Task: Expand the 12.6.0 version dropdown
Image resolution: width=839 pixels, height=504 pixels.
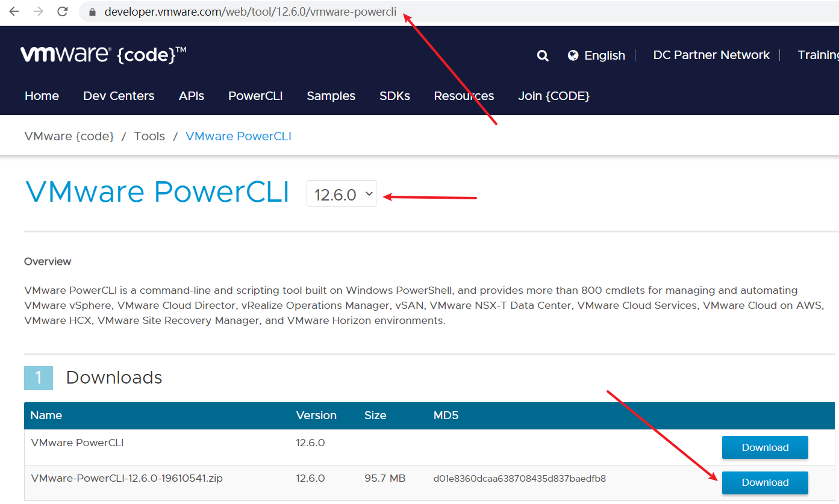Action: coord(342,193)
